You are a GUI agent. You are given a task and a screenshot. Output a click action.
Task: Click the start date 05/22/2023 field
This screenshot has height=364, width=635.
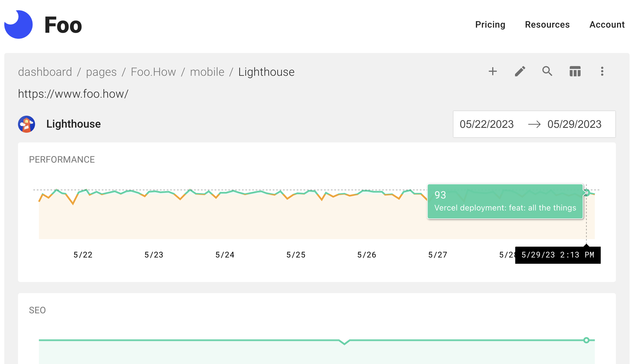click(x=487, y=124)
